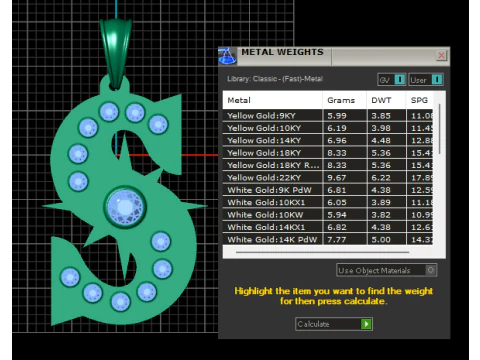
Task: Select the White Gold:14K PdW row
Action: pyautogui.click(x=328, y=239)
